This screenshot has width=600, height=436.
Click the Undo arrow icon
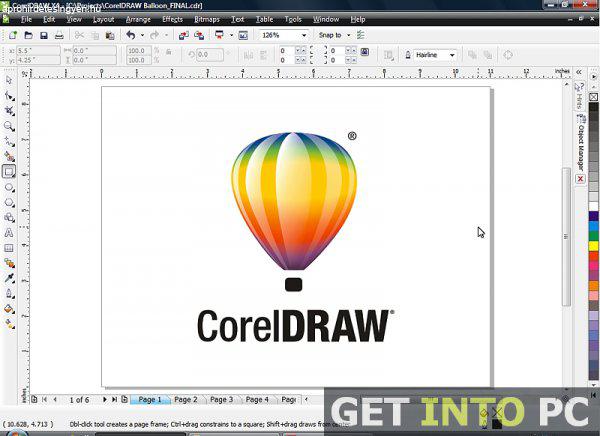coord(131,35)
